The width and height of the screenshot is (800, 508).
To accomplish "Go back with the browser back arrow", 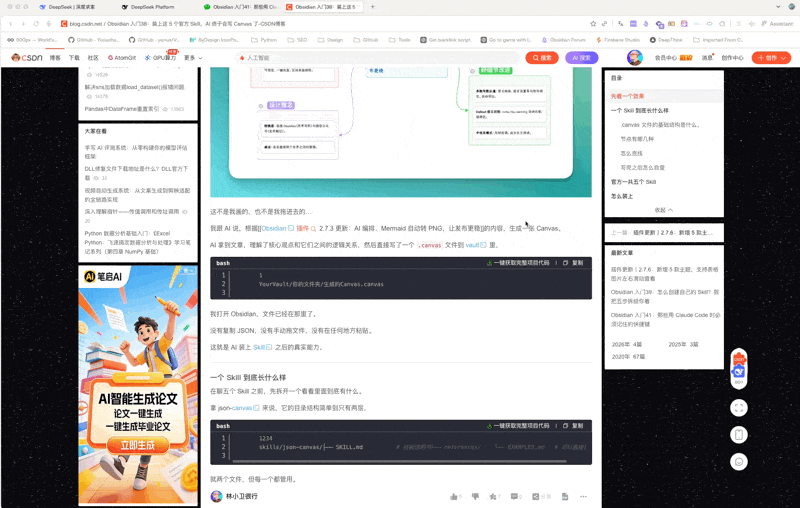I will pyautogui.click(x=11, y=23).
